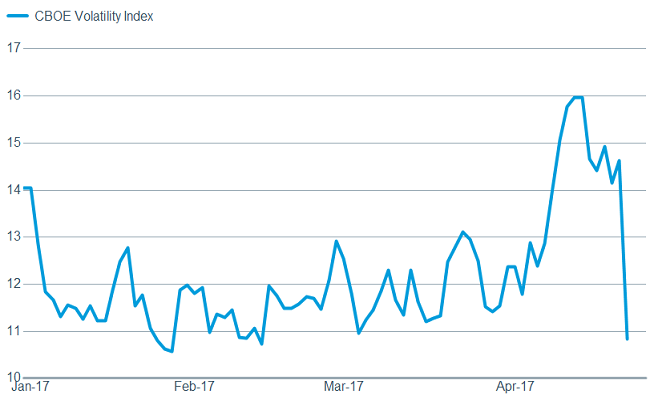Click the y-axis label 11
The height and width of the screenshot is (400, 650).
pos(14,331)
